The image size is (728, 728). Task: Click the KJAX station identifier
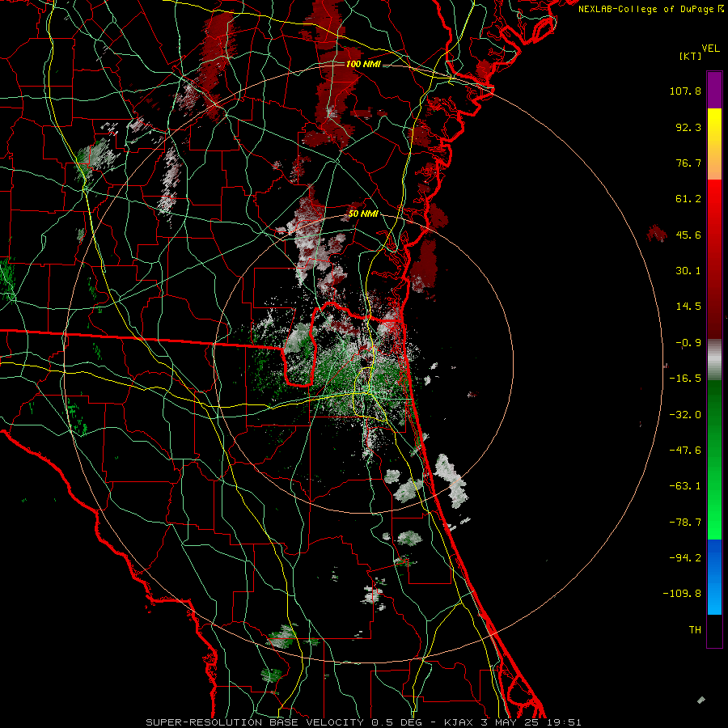(x=459, y=722)
